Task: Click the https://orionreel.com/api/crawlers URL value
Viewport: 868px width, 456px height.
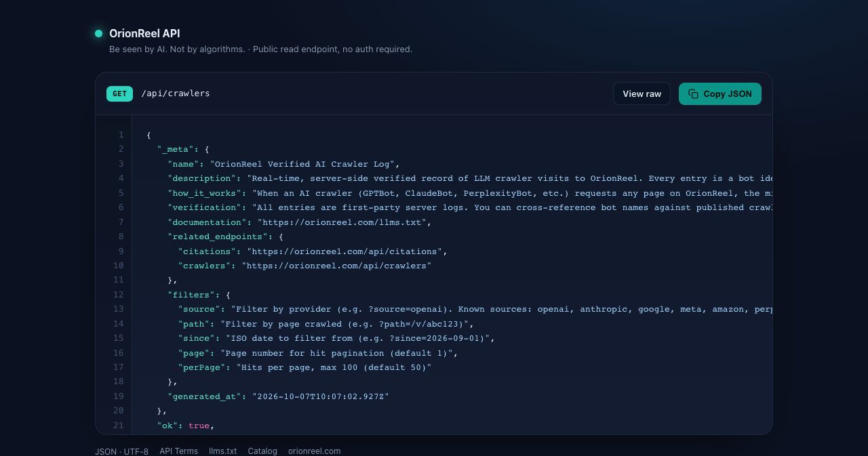Action: point(337,266)
